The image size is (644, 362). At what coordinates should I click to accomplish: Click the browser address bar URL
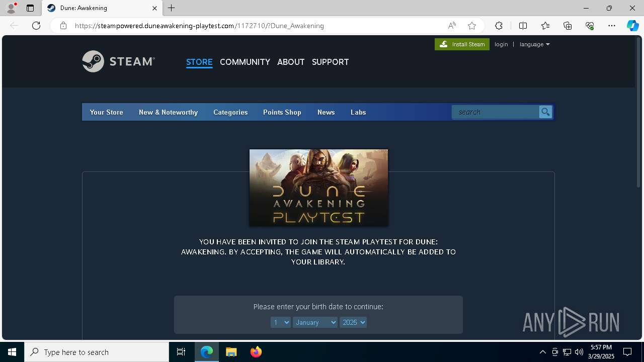point(199,26)
